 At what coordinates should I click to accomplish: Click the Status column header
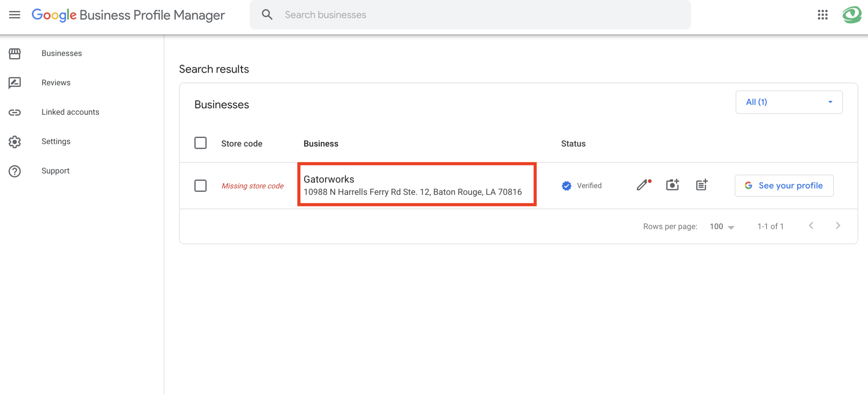573,144
